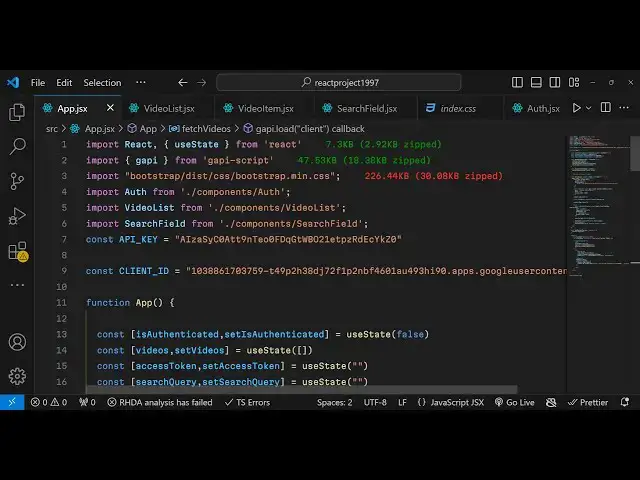Click the ports forwarded indicator
Viewport: 640px width, 480px height.
click(x=87, y=402)
